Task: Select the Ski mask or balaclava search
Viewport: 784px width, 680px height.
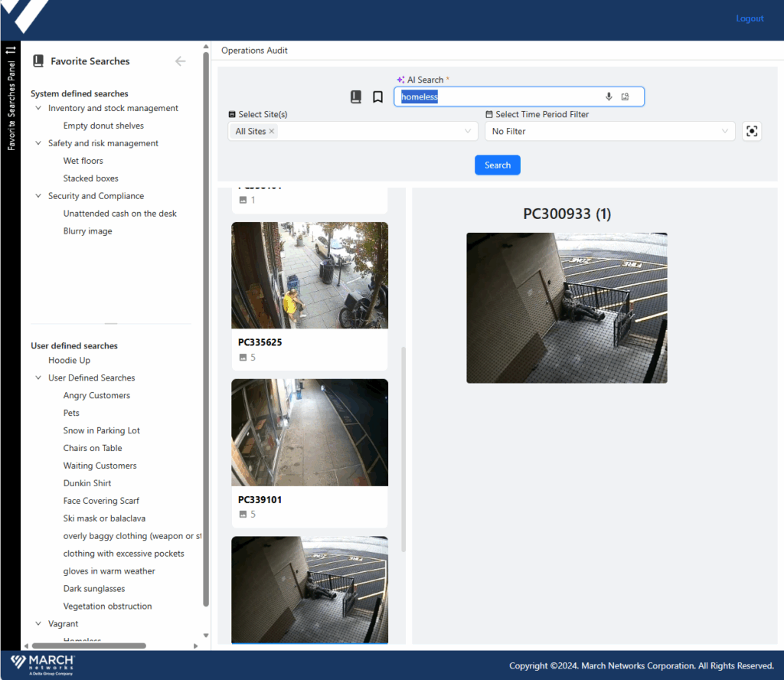Action: point(104,518)
